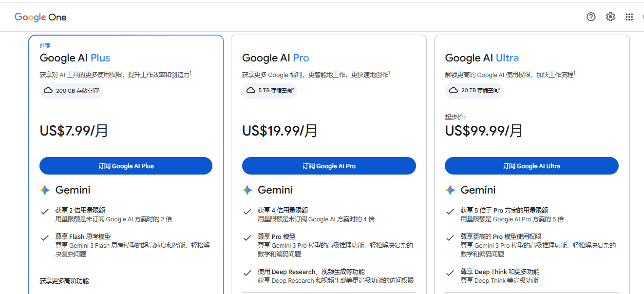The width and height of the screenshot is (644, 294).
Task: Click Gemini sparkle icon in AI Ultra card
Action: pos(450,190)
